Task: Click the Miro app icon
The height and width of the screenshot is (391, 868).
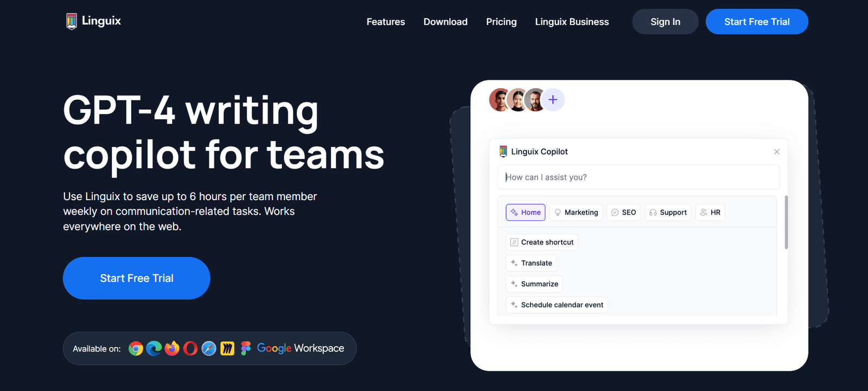Action: click(x=227, y=348)
